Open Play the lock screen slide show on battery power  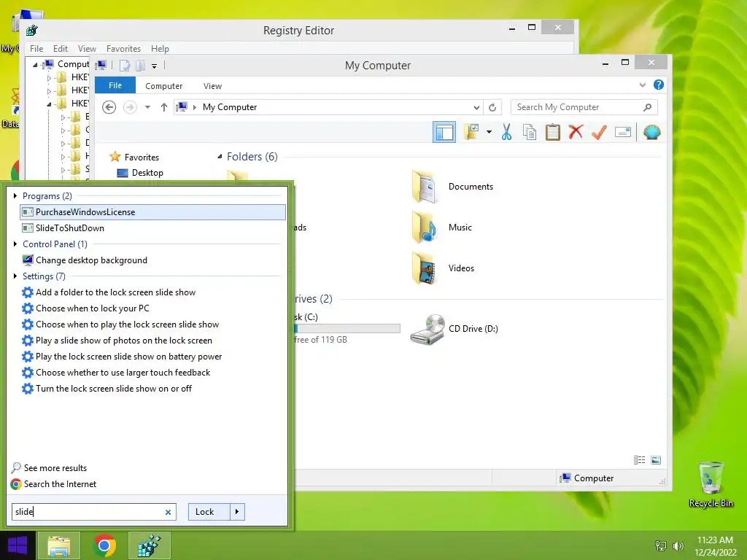click(153, 357)
